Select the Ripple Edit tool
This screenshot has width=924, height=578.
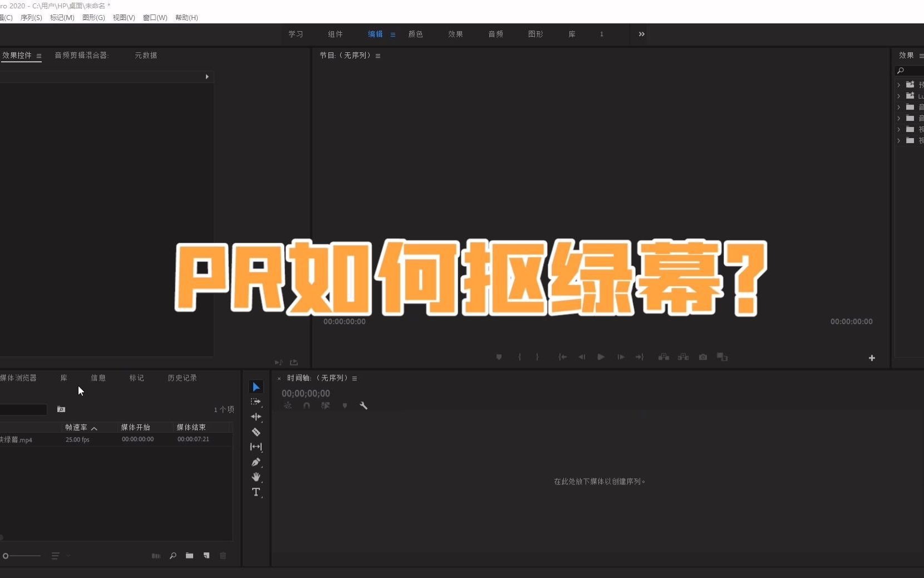pyautogui.click(x=256, y=417)
